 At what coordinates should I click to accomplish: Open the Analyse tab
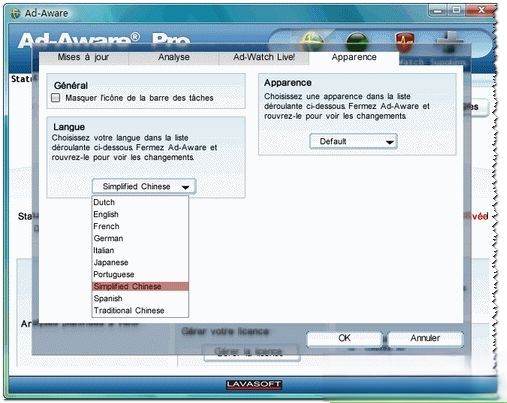tap(174, 57)
